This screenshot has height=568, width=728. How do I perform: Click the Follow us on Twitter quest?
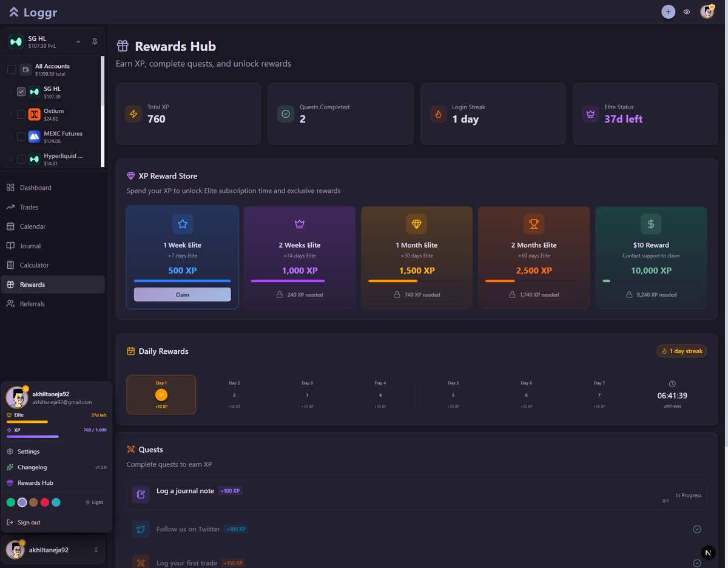pyautogui.click(x=417, y=529)
